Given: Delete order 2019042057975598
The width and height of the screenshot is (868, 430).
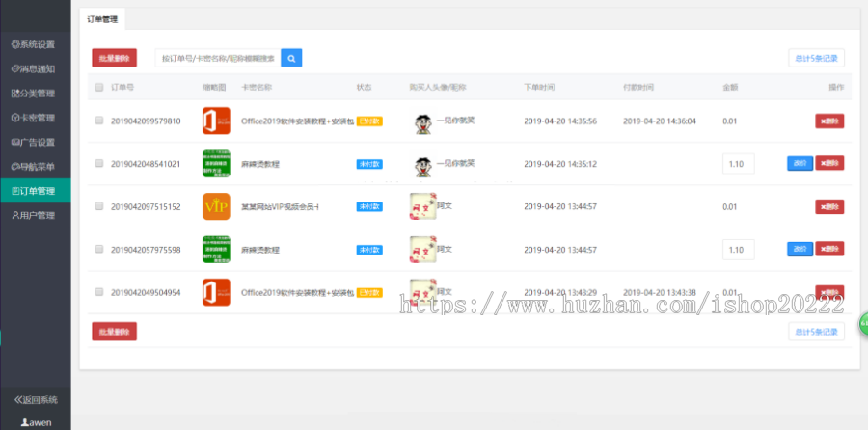Looking at the screenshot, I should (829, 249).
